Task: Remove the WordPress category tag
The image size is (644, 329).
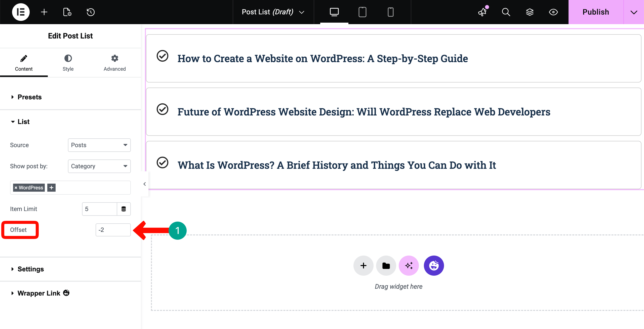Action: (16, 188)
